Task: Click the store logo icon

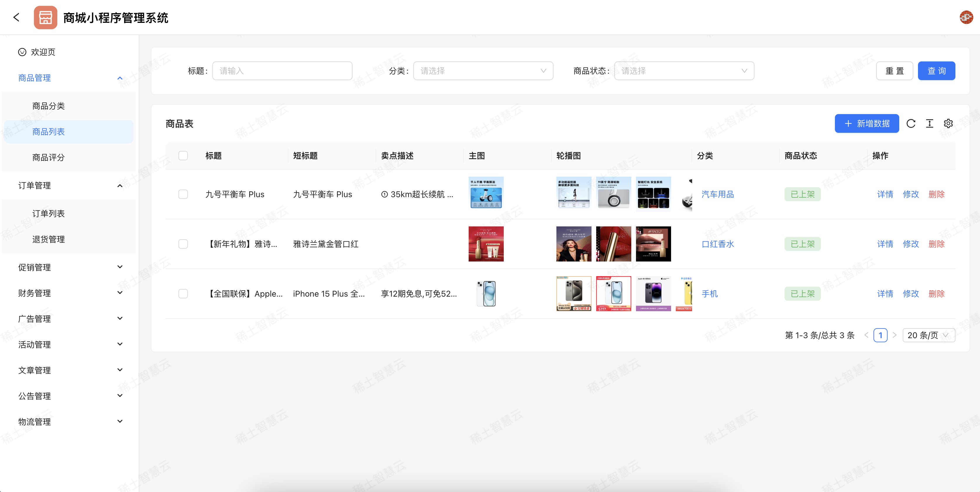Action: coord(45,18)
